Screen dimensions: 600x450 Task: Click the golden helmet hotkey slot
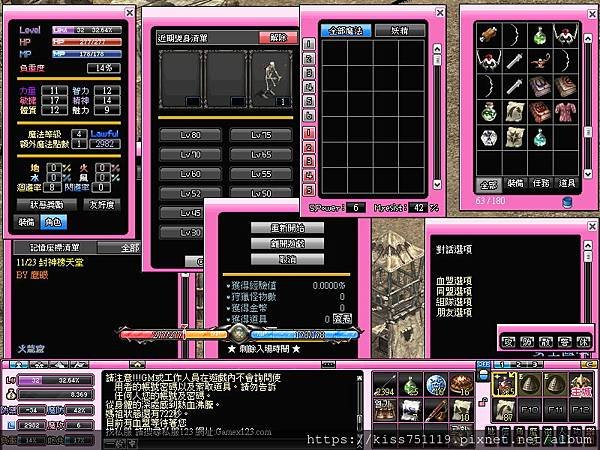click(581, 385)
